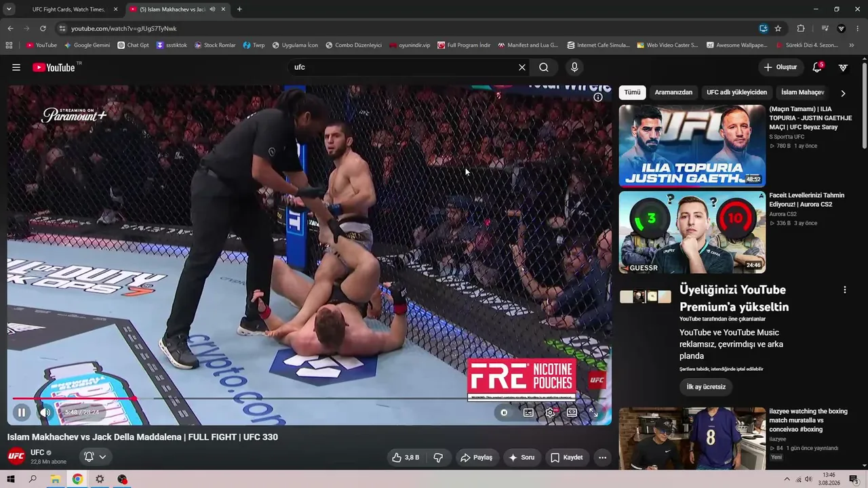The width and height of the screenshot is (868, 488).
Task: Open the Premium promo options menu
Action: [x=844, y=289]
